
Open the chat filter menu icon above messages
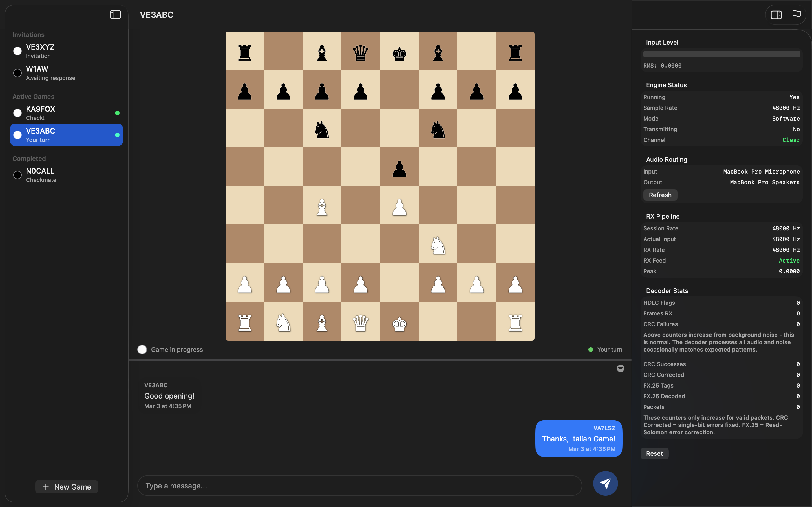pyautogui.click(x=620, y=368)
